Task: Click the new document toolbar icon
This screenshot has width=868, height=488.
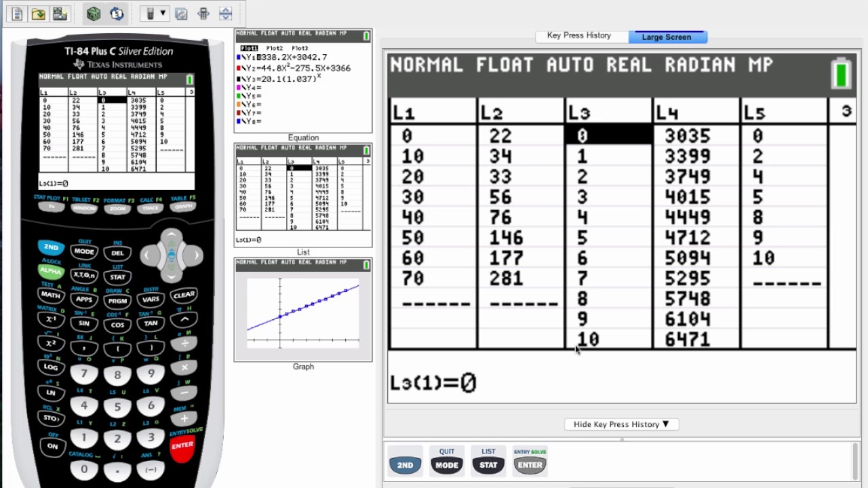Action: point(18,14)
